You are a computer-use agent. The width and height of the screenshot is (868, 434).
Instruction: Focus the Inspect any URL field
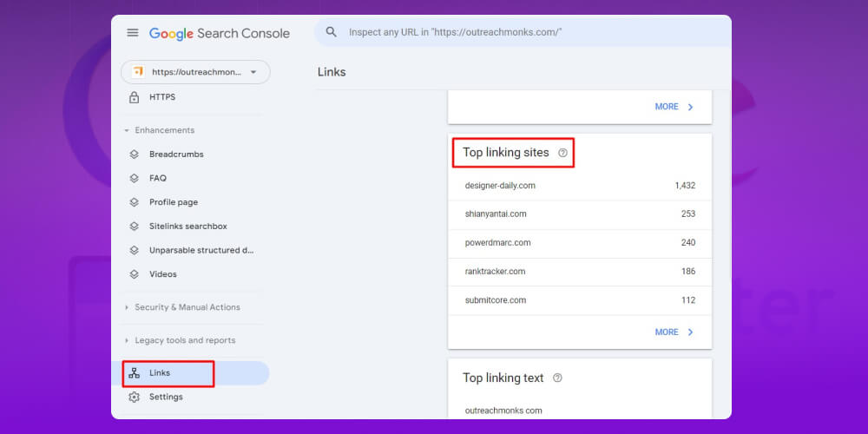pos(523,32)
